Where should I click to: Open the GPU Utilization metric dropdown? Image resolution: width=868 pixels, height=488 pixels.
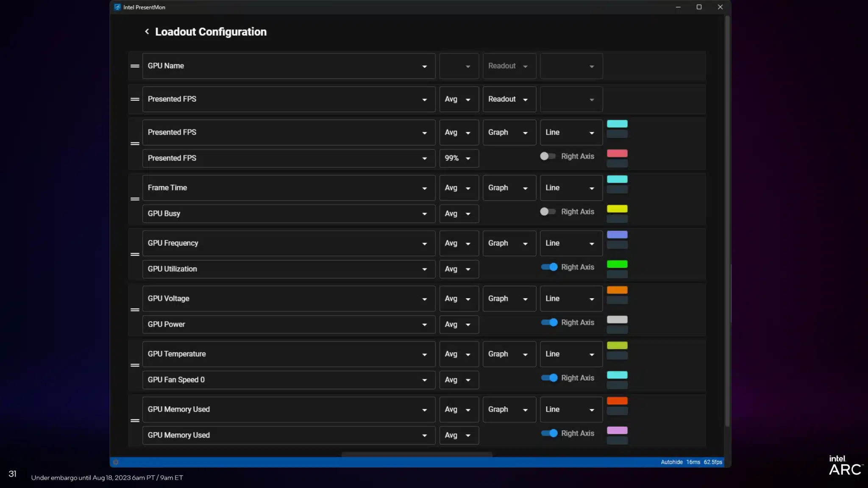coord(289,269)
